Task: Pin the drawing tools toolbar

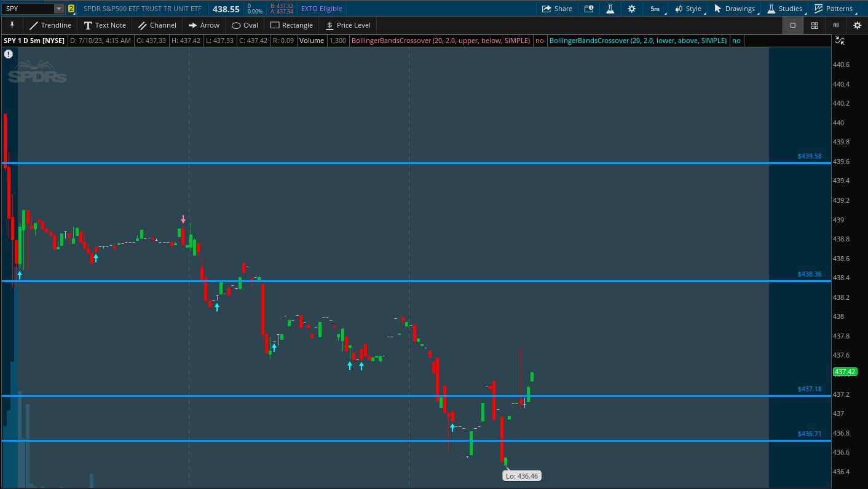Action: pyautogui.click(x=12, y=25)
